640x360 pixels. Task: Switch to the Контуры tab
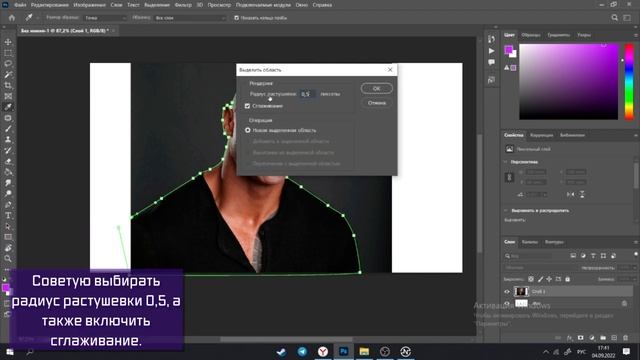pyautogui.click(x=554, y=242)
